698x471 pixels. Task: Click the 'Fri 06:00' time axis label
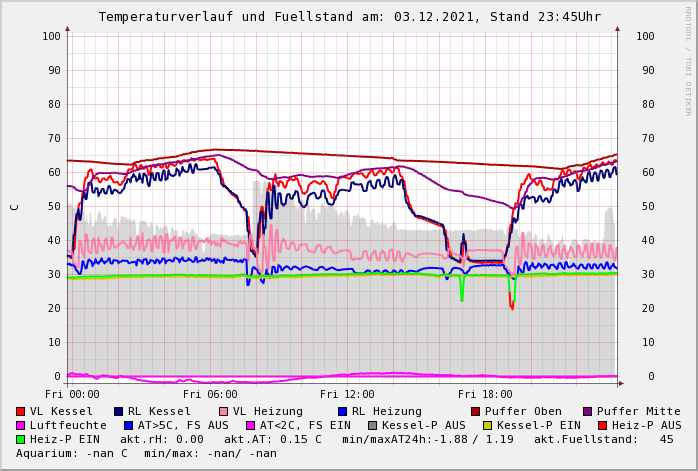click(210, 394)
